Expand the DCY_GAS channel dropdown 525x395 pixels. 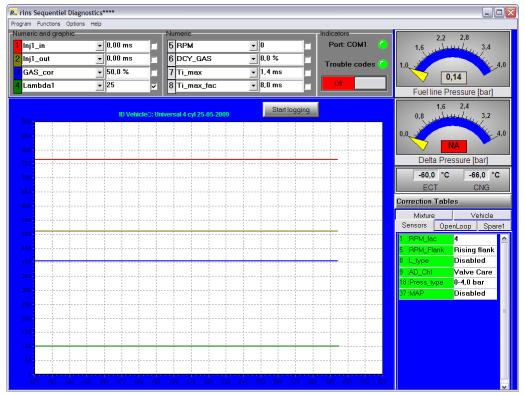[x=253, y=59]
